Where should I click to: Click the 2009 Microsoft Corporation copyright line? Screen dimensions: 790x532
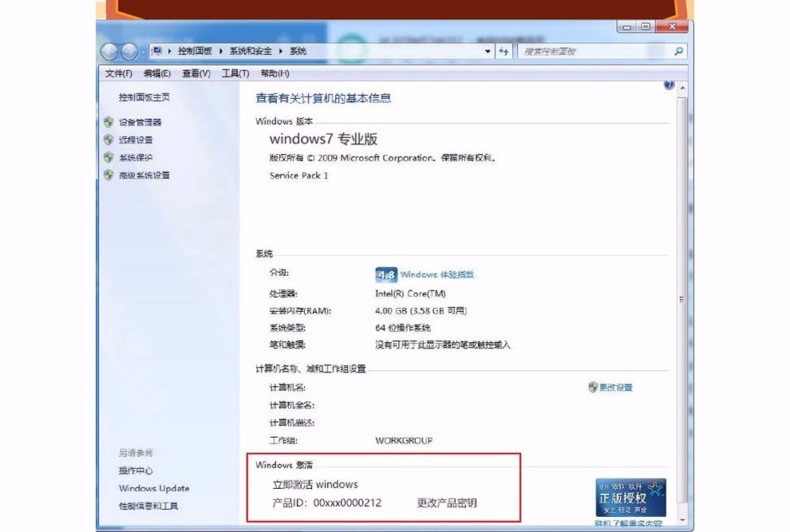click(x=382, y=158)
